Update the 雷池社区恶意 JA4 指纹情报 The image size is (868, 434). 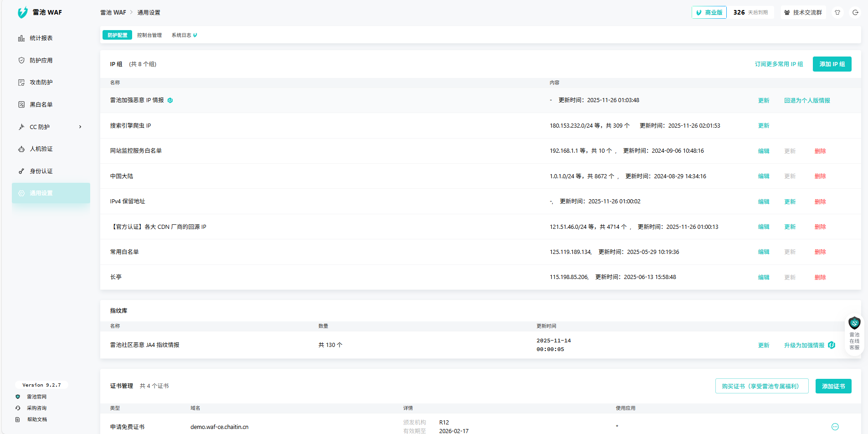764,346
